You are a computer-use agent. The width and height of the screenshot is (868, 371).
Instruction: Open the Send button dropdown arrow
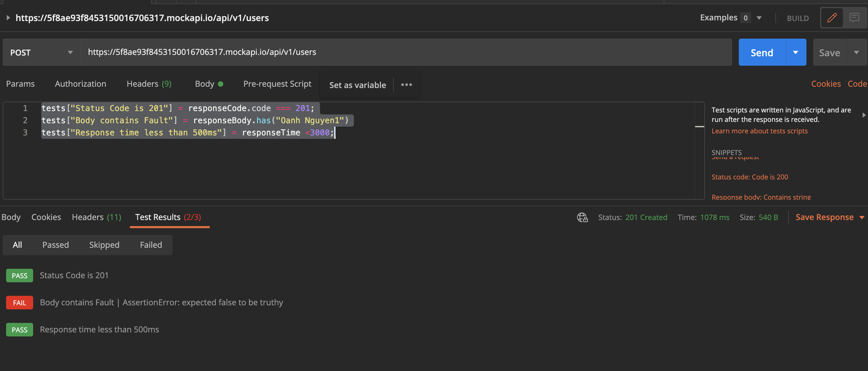[x=795, y=53]
